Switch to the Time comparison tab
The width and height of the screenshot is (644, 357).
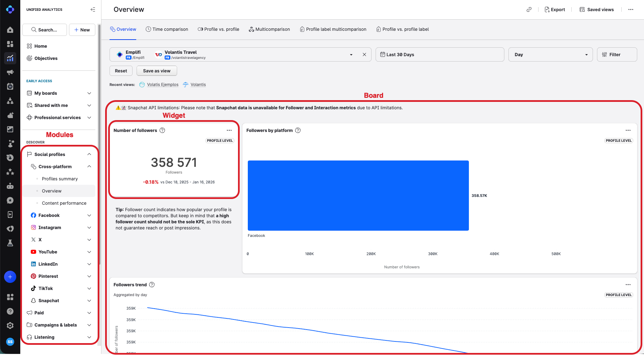click(167, 29)
